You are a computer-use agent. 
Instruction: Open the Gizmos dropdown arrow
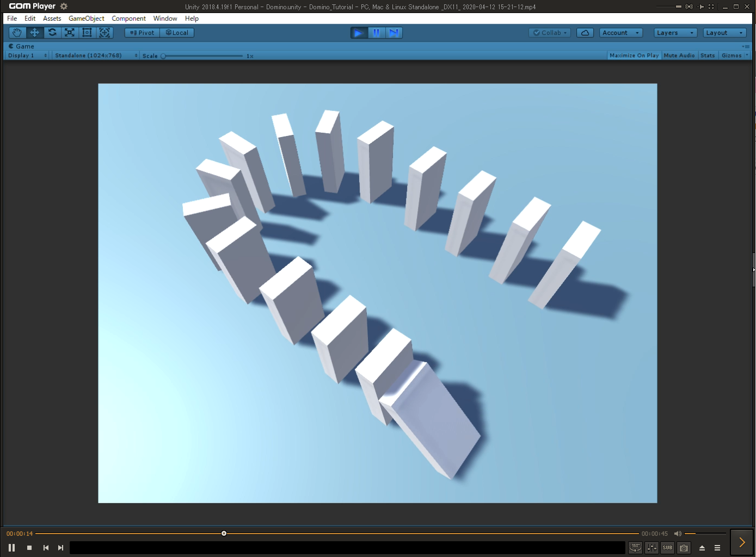click(x=747, y=55)
